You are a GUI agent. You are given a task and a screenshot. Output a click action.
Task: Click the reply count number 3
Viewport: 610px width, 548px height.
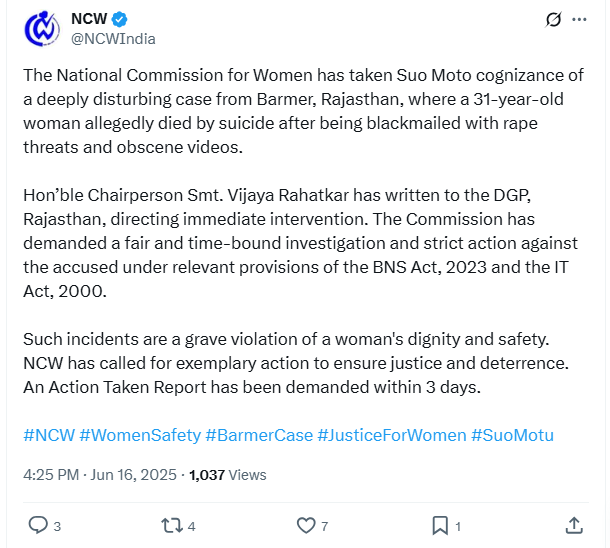57,527
